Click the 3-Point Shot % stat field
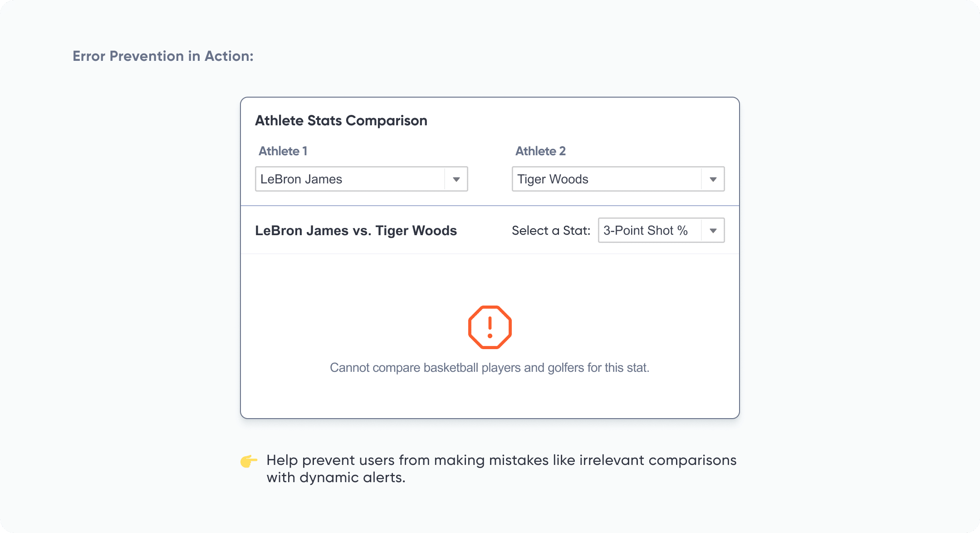 [x=649, y=231]
